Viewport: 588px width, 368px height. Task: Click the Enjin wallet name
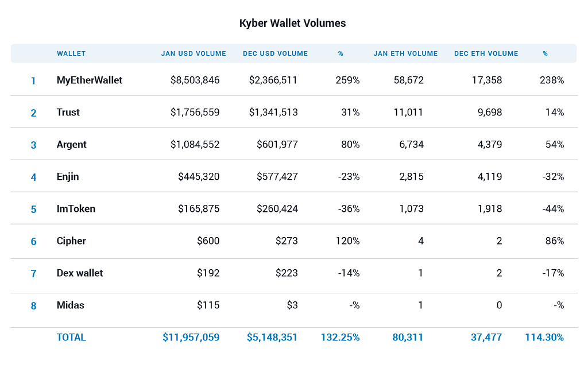pyautogui.click(x=68, y=176)
